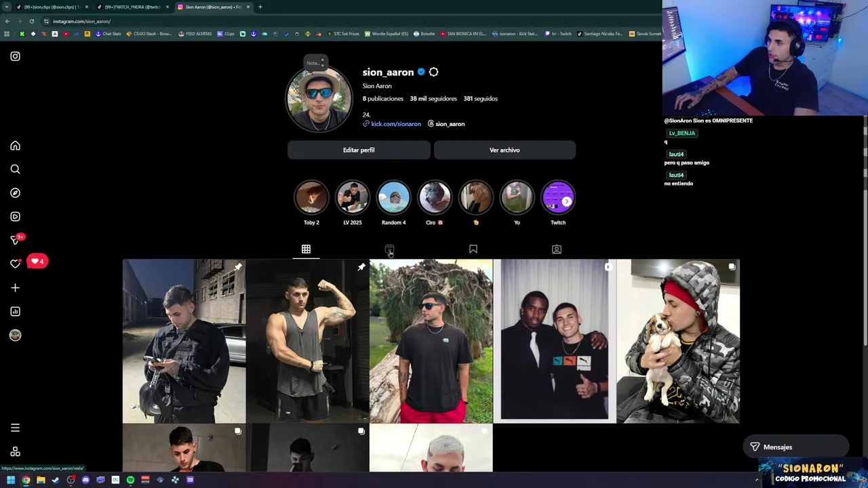
Task: Open post of man with sunglasses outdoors
Action: tap(431, 341)
